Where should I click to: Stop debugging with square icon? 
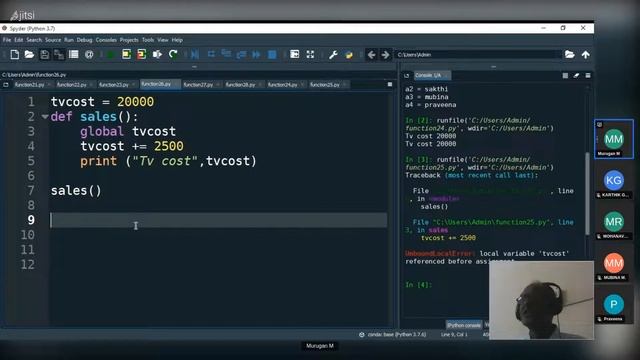272,54
